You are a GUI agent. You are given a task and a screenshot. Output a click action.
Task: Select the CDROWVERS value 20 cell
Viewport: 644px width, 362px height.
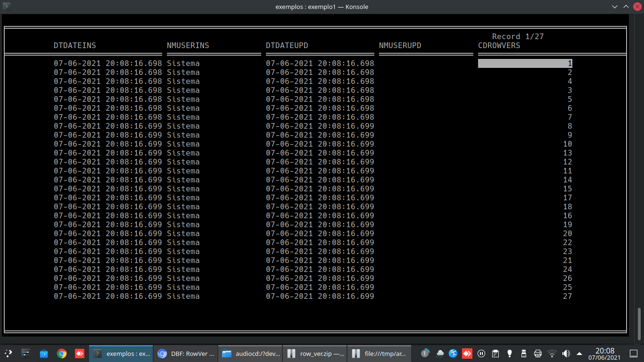568,233
